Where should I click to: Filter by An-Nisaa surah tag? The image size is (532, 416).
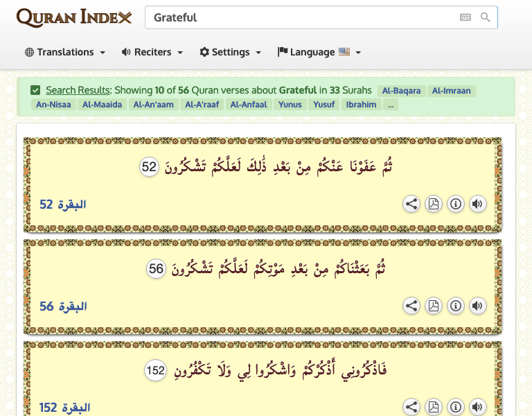coord(53,105)
